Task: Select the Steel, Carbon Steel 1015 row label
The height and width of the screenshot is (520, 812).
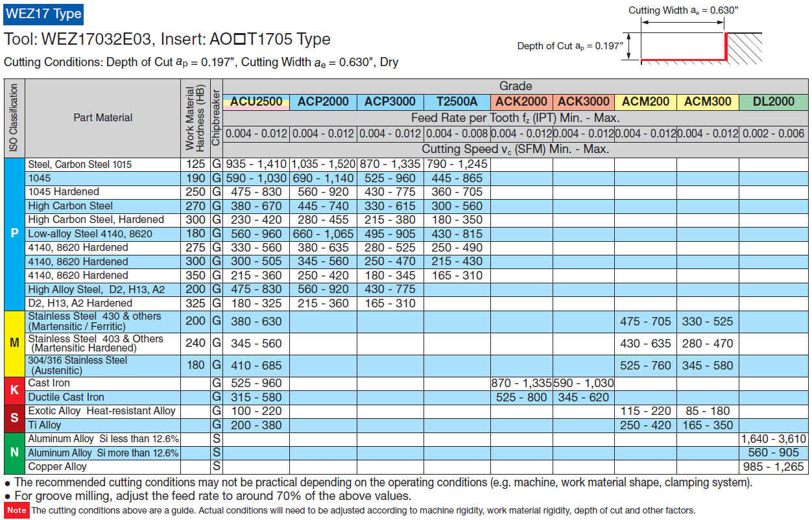Action: [80, 164]
